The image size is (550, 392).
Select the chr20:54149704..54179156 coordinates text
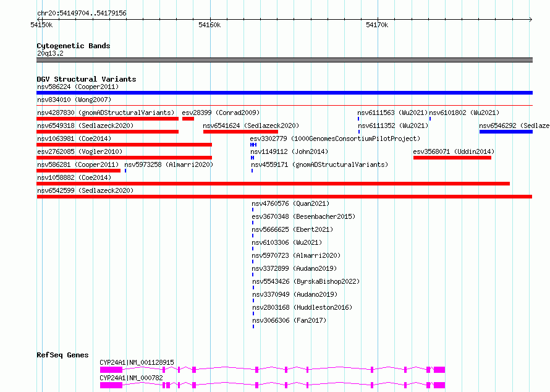pyautogui.click(x=82, y=14)
